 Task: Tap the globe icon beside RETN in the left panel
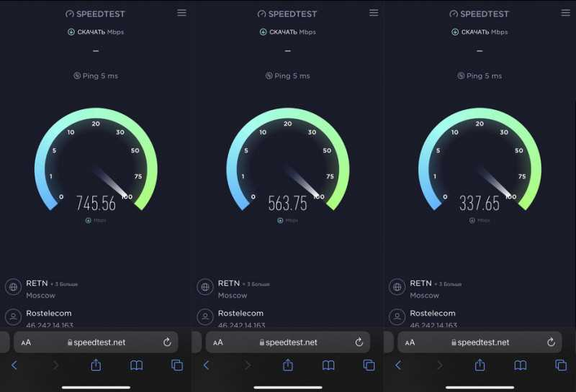(x=13, y=287)
